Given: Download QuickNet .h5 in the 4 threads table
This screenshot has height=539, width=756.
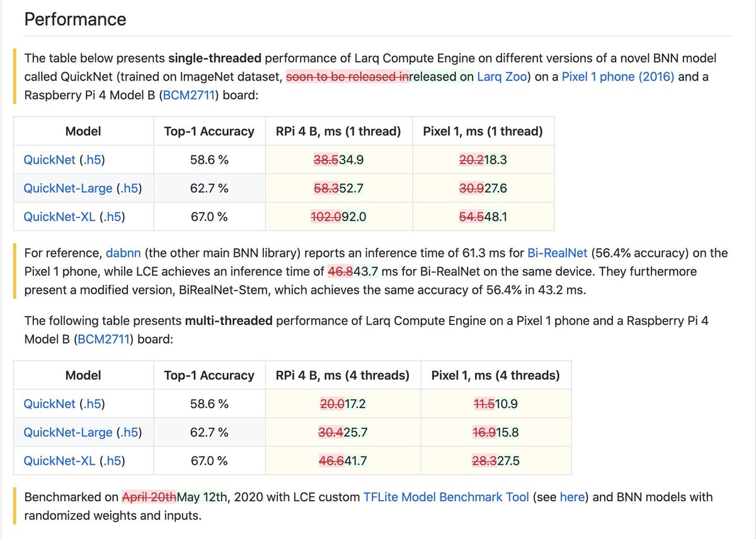Looking at the screenshot, I should [x=92, y=404].
